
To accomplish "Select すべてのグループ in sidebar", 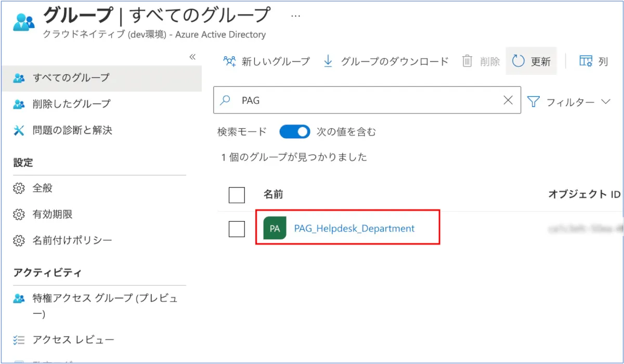I will [101, 78].
